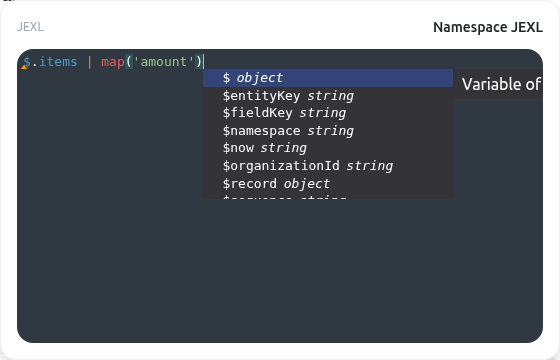Select $organizationId string completion entry
Viewport: 560px width, 360px height.
point(328,166)
